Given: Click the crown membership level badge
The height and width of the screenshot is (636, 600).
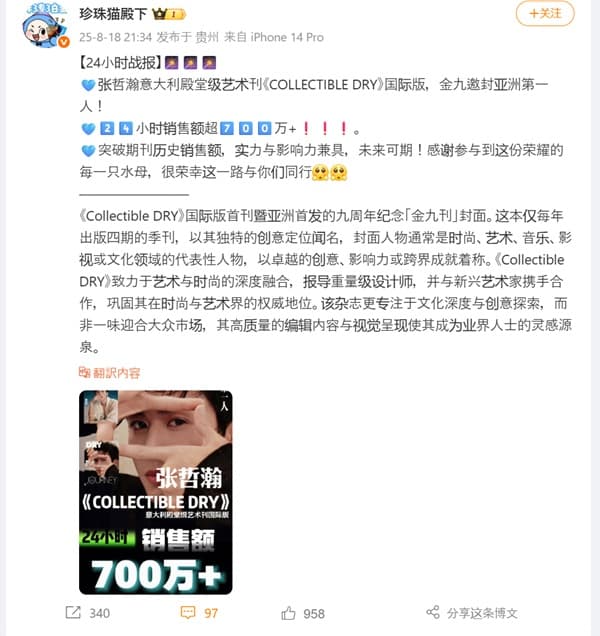Looking at the screenshot, I should (169, 14).
